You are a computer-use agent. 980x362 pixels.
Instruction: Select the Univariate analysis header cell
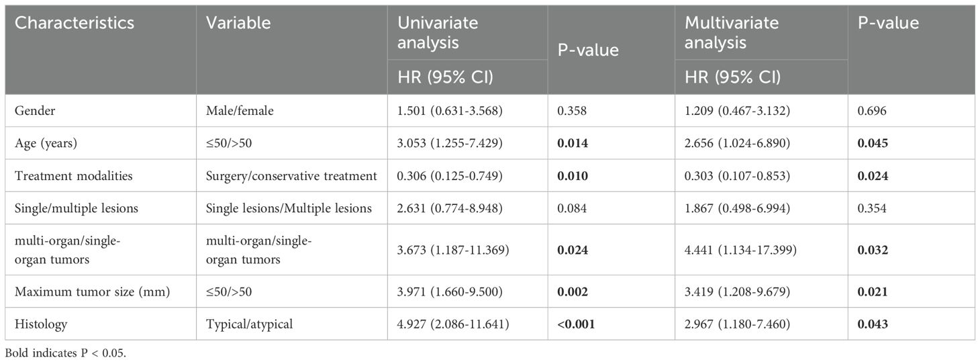click(x=438, y=32)
